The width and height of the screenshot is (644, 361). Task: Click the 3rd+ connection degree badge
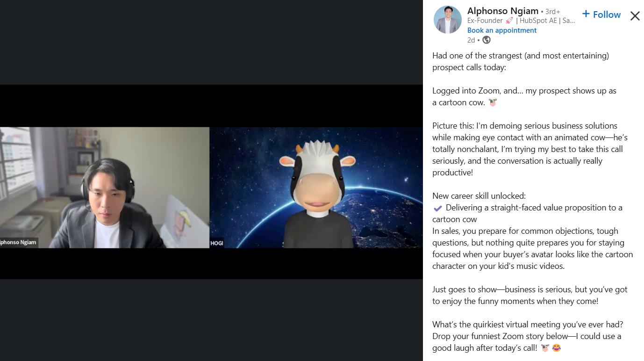point(552,12)
